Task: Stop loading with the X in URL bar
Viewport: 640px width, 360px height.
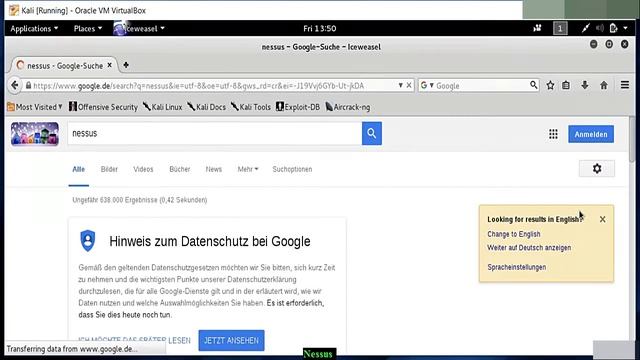Action: click(409, 85)
